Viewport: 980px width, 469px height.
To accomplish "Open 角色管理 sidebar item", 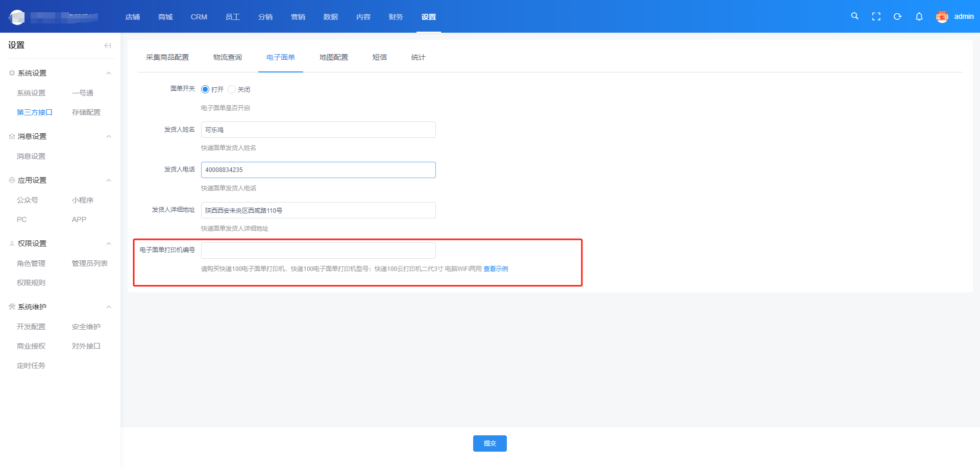I will pos(31,263).
